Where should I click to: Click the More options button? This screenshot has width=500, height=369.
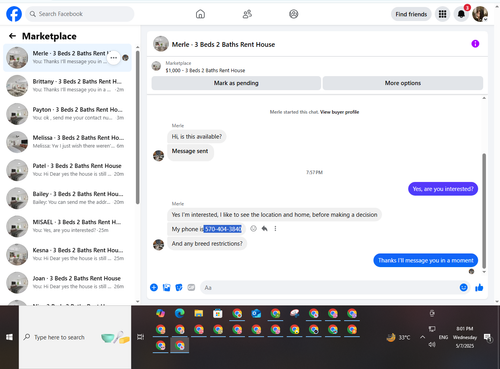403,83
